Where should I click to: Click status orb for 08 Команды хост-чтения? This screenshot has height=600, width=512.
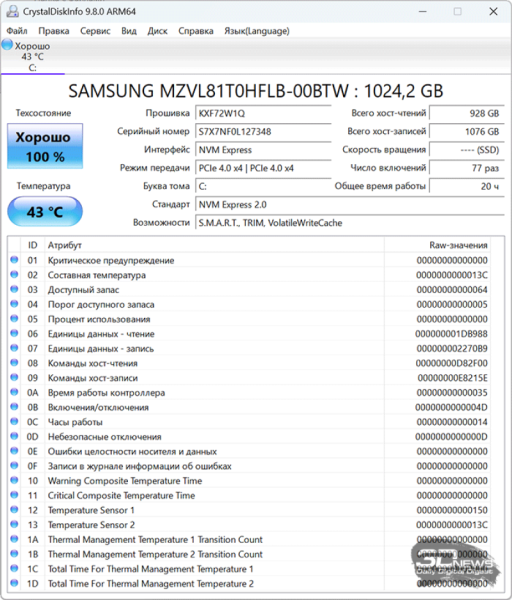point(14,363)
